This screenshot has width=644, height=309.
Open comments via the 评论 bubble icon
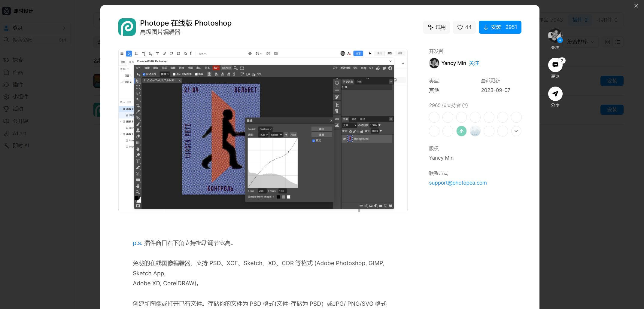coord(555,65)
